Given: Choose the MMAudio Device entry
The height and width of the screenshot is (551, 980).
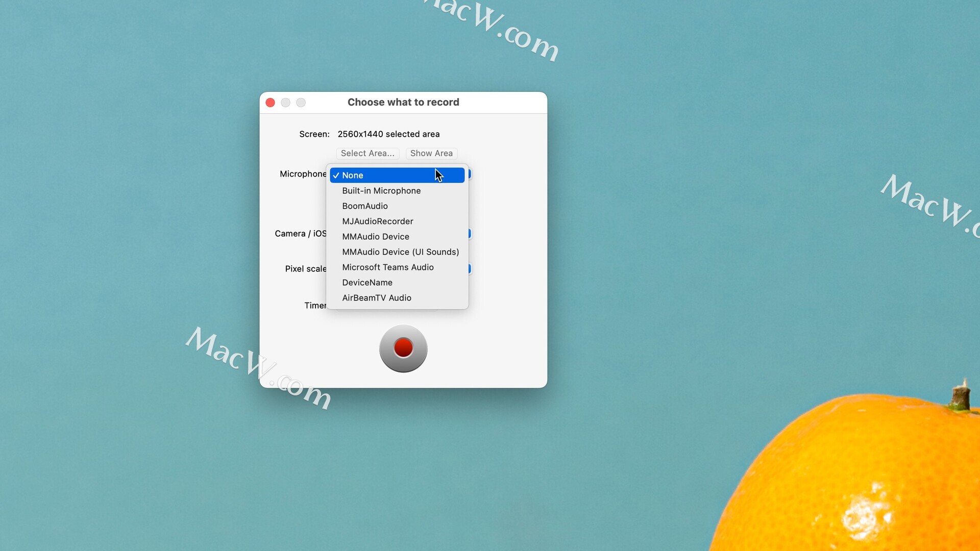Looking at the screenshot, I should pyautogui.click(x=397, y=237).
